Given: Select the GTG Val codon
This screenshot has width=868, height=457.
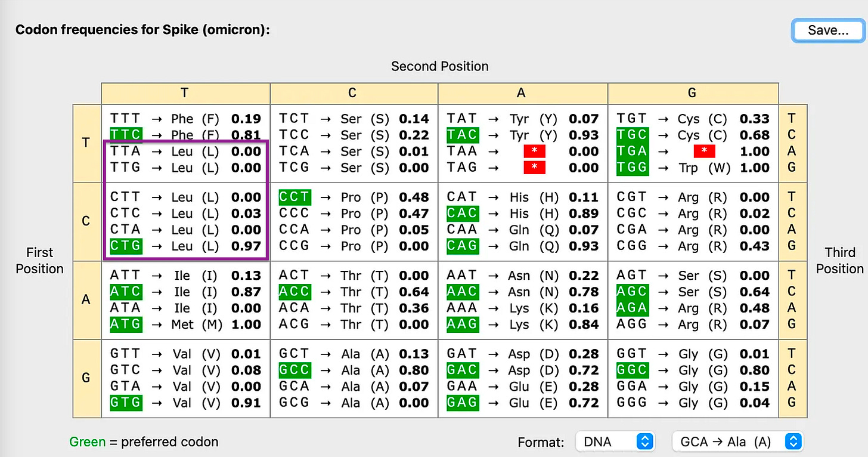Looking at the screenshot, I should click(x=126, y=403).
